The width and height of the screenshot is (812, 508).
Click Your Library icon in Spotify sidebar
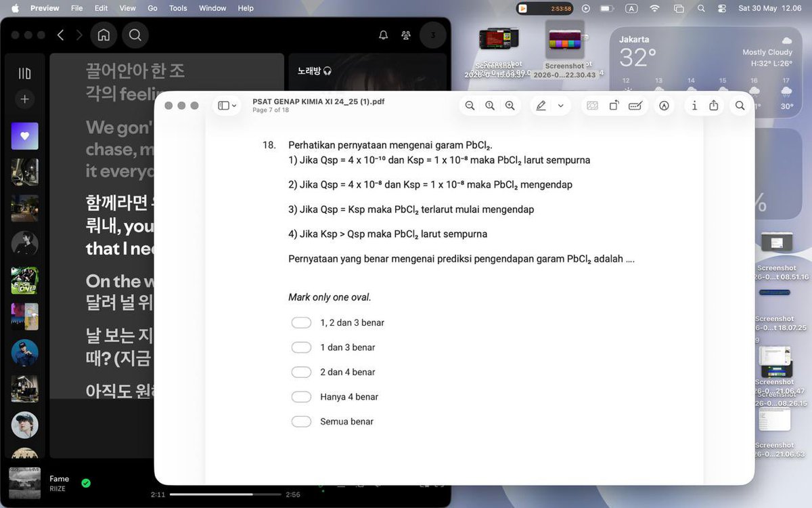pyautogui.click(x=24, y=73)
